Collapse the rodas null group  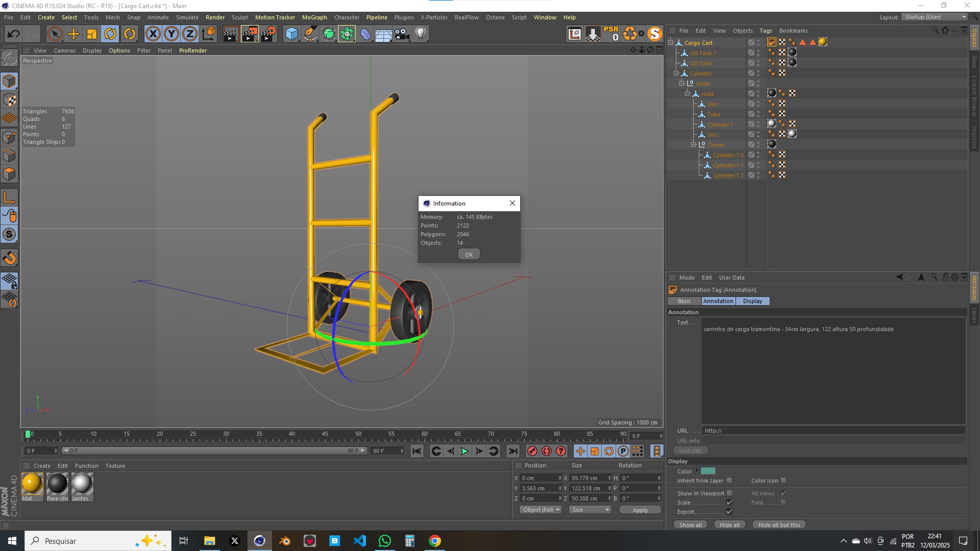tap(682, 84)
